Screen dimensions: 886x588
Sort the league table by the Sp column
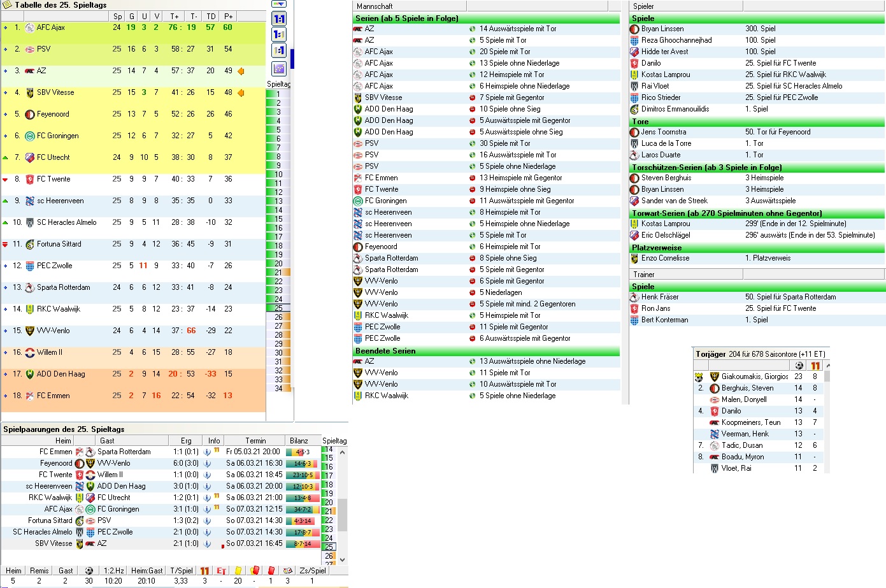117,17
